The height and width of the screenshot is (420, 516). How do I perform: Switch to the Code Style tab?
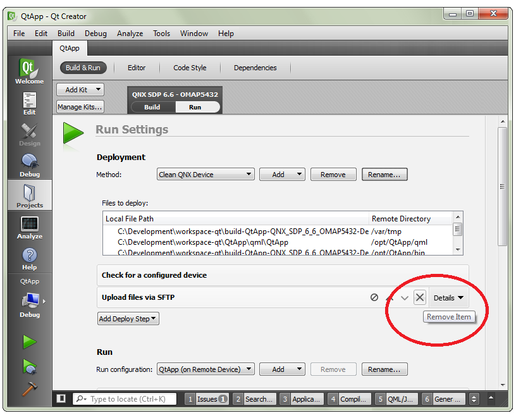pos(190,68)
